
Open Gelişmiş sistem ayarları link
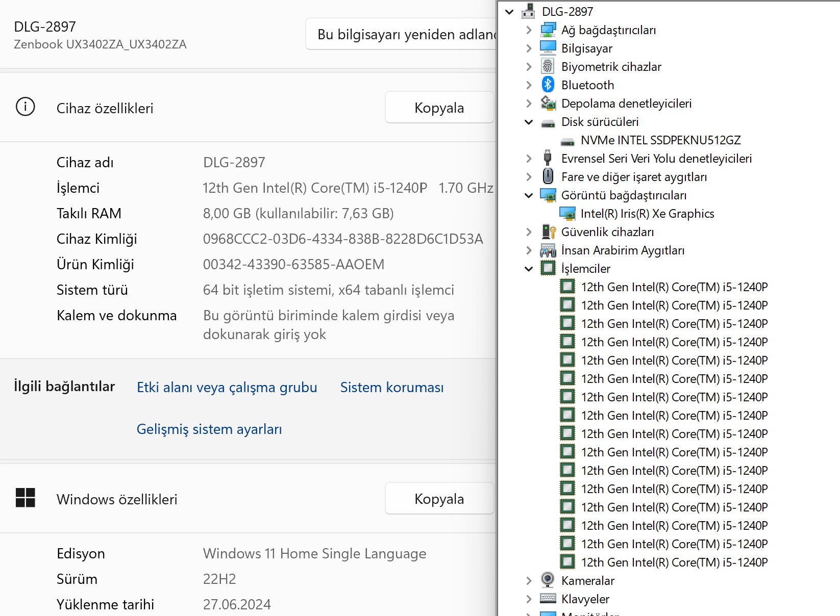coord(209,429)
